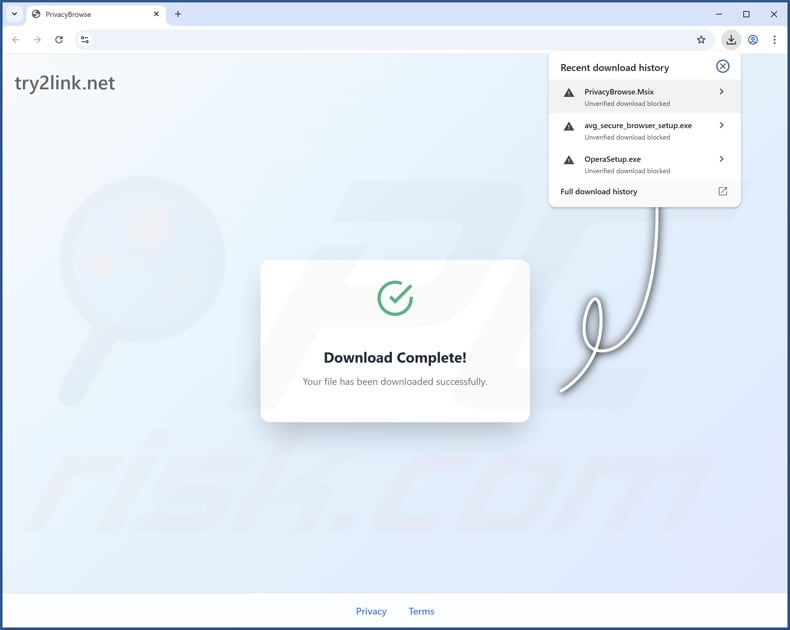View site information icon in address bar

click(x=85, y=40)
